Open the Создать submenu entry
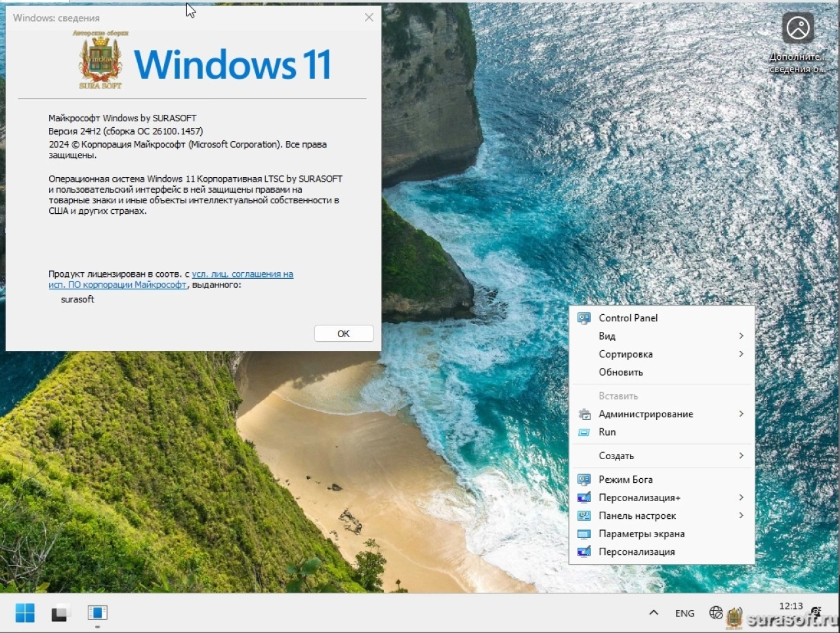840x633 pixels. point(661,456)
